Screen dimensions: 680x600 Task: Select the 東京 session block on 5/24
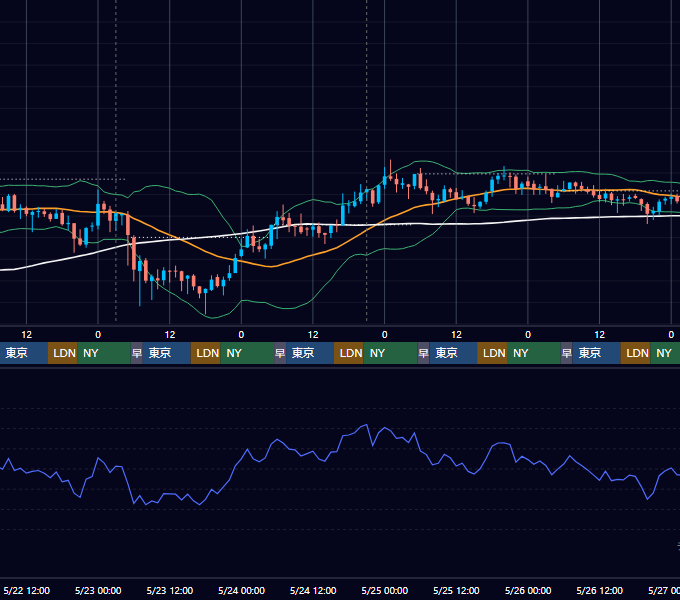tap(310, 353)
